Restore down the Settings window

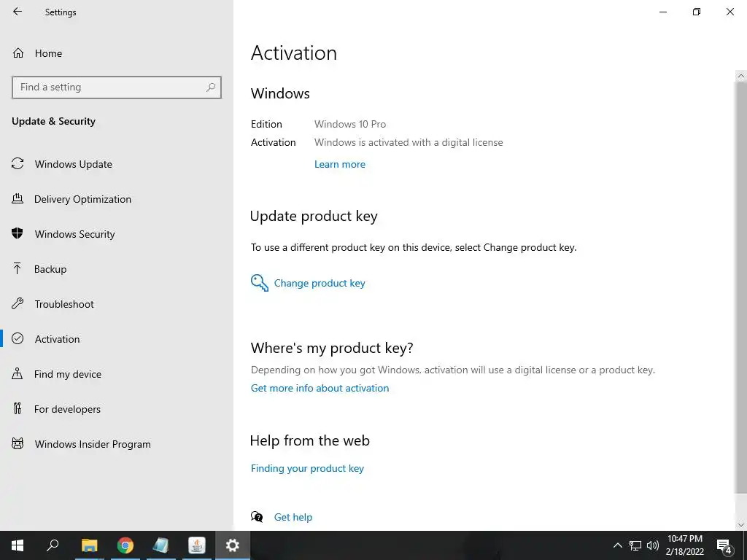click(x=697, y=12)
